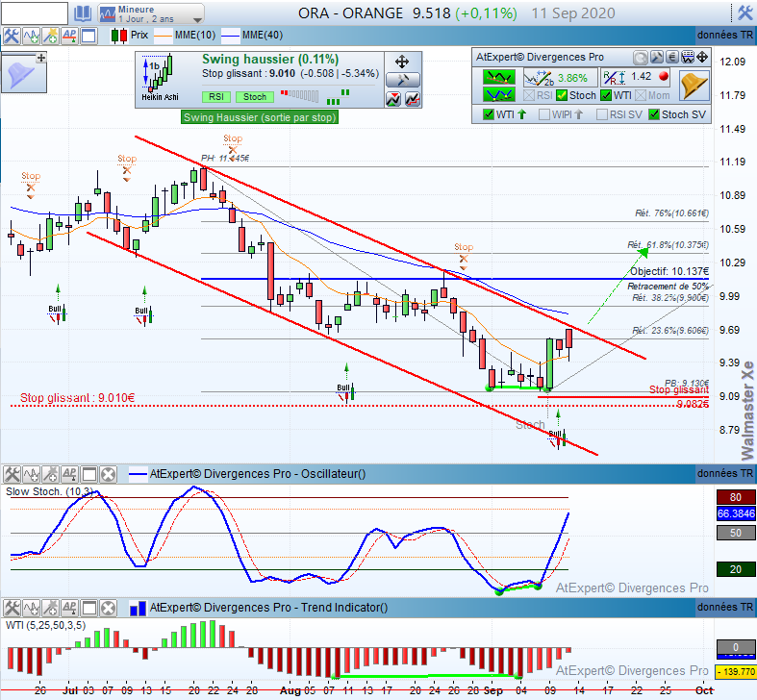Viewport: 757px width, 700px height.
Task: Close the Oscillateur panel
Action: (x=108, y=475)
